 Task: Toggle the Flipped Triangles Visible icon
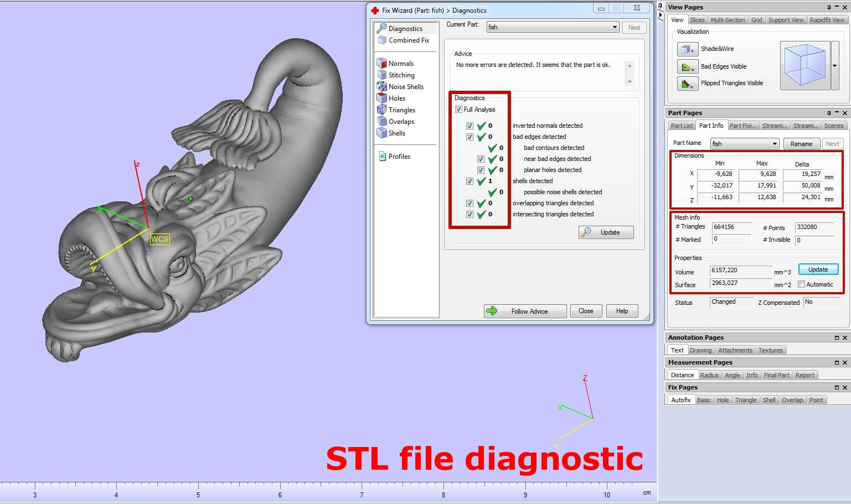pyautogui.click(x=687, y=84)
